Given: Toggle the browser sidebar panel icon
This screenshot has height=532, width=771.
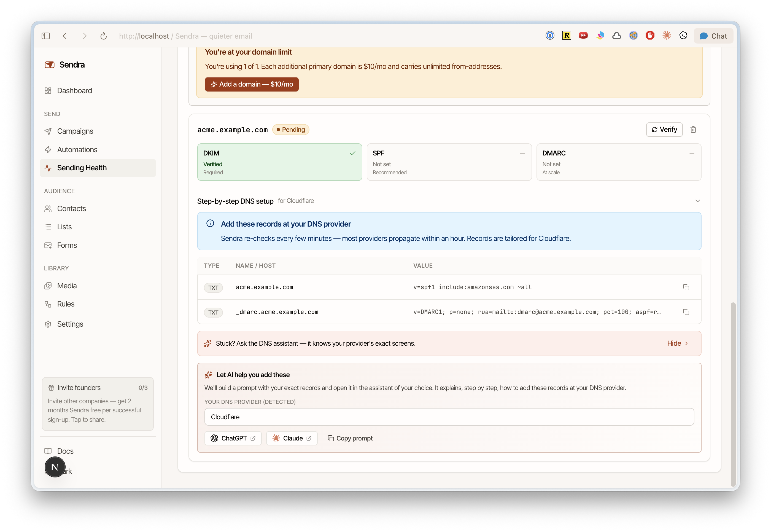Looking at the screenshot, I should 46,36.
